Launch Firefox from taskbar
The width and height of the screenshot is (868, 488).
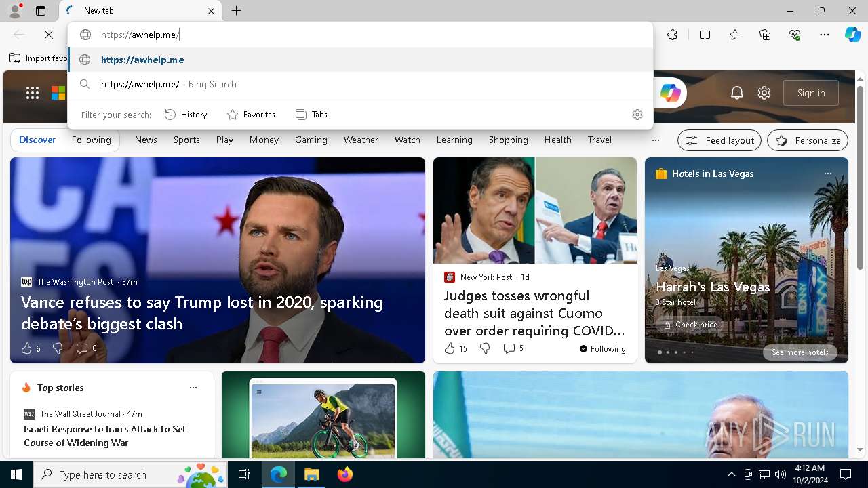(x=345, y=474)
